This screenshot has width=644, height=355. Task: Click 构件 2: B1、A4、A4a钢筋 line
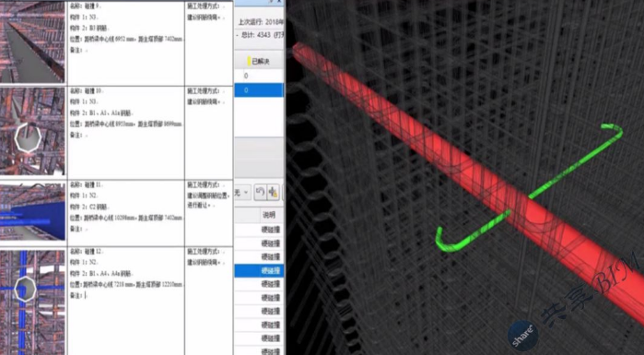[101, 273]
